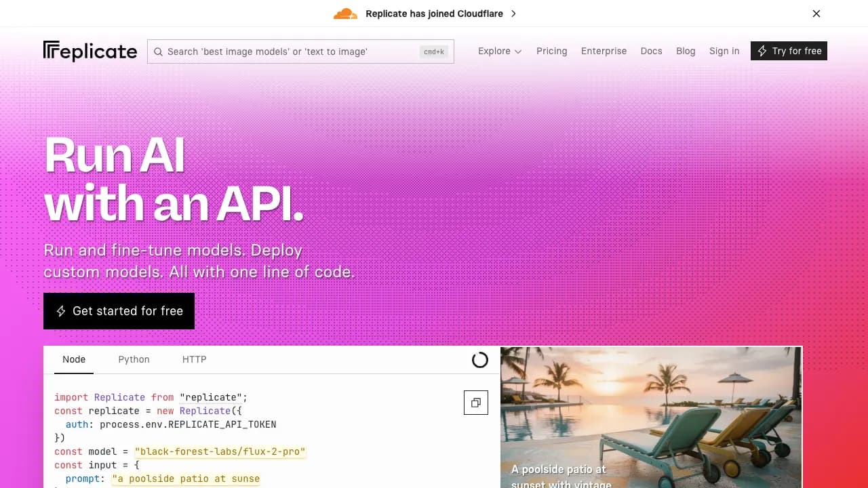Screen dimensions: 868x488
Task: Dismiss the Cloudflare banner with the X
Action: (x=816, y=14)
